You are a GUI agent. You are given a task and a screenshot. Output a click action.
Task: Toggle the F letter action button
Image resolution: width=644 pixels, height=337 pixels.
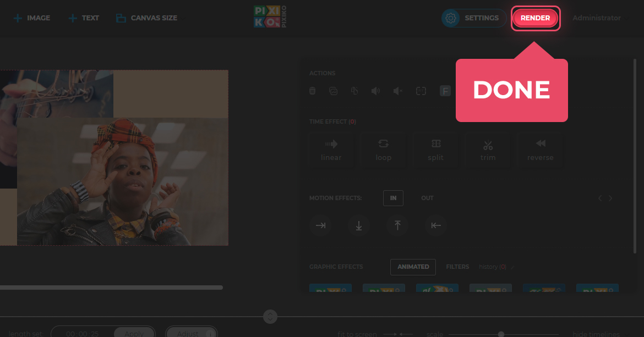pyautogui.click(x=445, y=91)
